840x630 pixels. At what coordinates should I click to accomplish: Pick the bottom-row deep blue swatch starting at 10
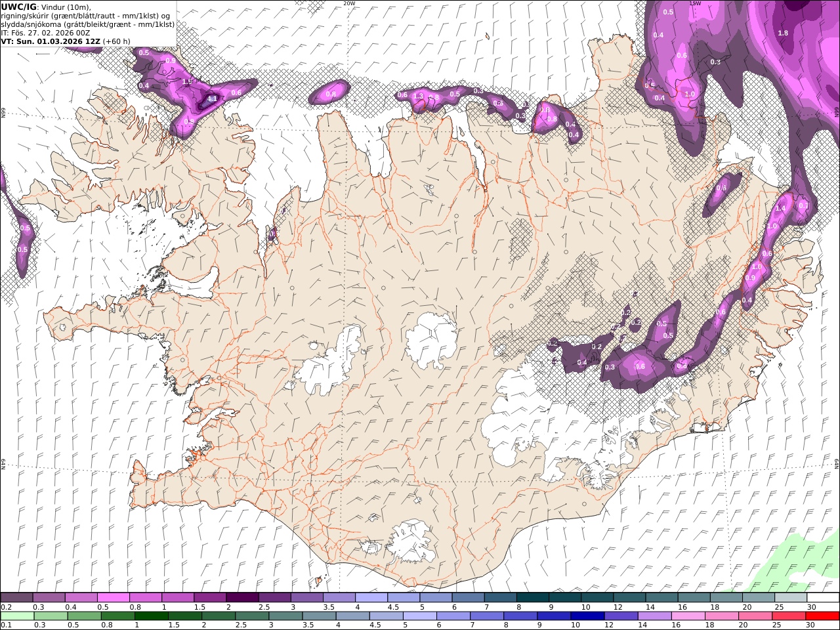(x=588, y=616)
